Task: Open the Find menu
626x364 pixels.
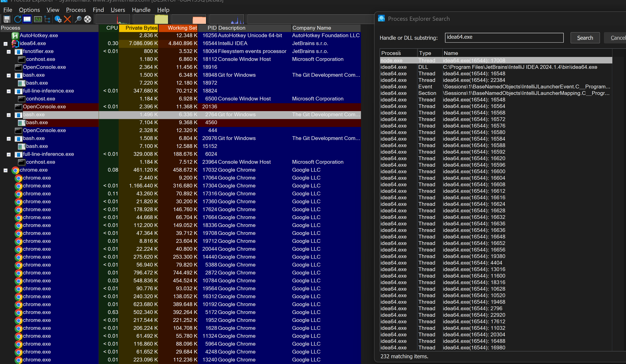Action: pyautogui.click(x=98, y=10)
